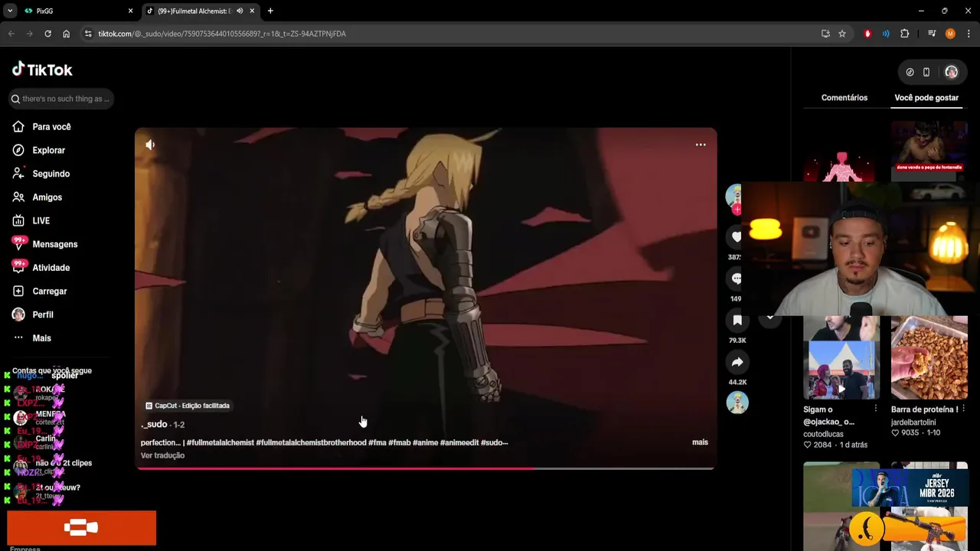
Task: Open the Barra de proteína video thumbnail
Action: pyautogui.click(x=929, y=357)
